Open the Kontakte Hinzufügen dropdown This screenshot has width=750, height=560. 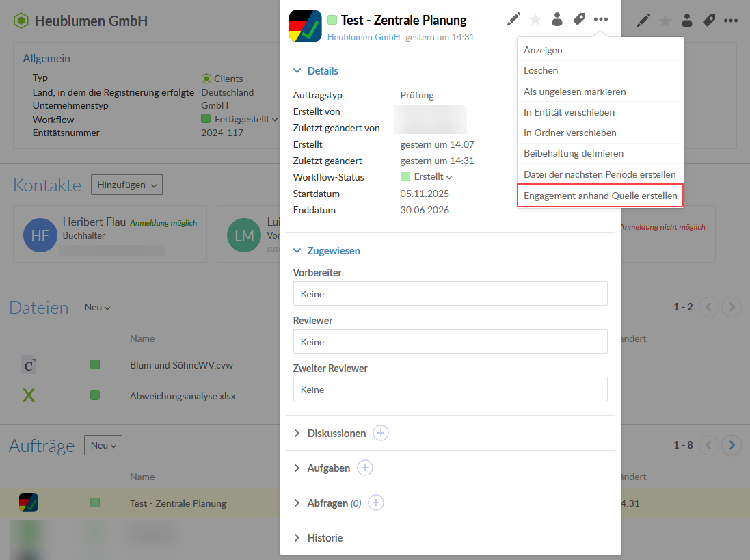click(126, 185)
